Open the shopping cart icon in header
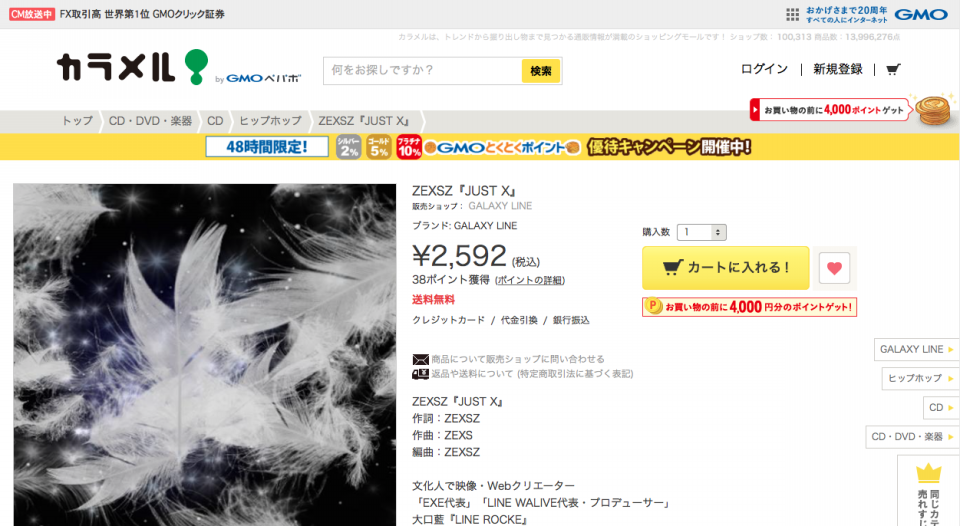This screenshot has height=526, width=960. pyautogui.click(x=893, y=69)
